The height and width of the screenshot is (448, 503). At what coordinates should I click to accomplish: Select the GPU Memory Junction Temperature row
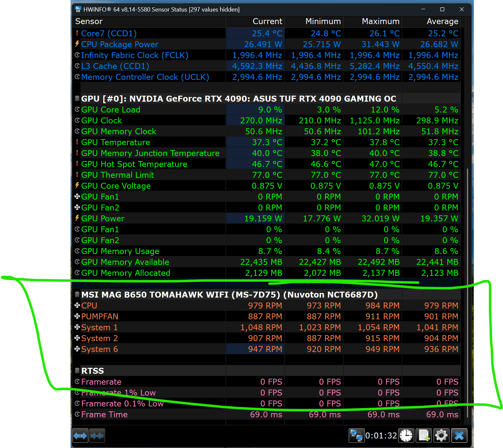pyautogui.click(x=267, y=153)
